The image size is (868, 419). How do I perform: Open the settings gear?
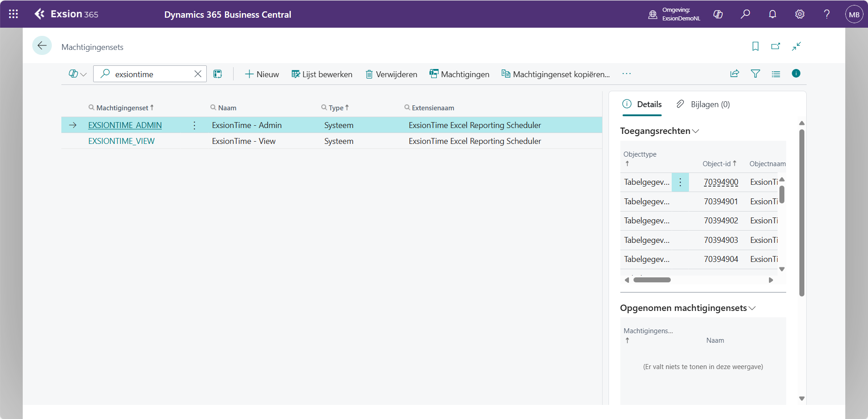point(800,14)
